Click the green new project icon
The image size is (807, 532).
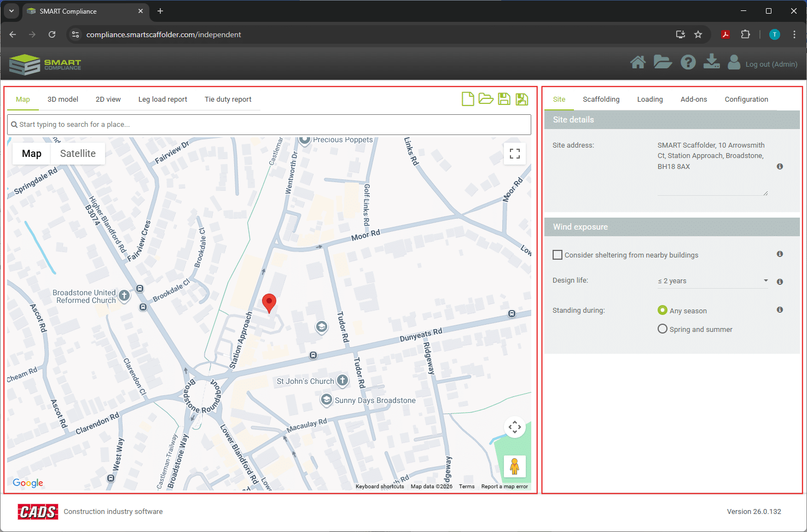(467, 99)
